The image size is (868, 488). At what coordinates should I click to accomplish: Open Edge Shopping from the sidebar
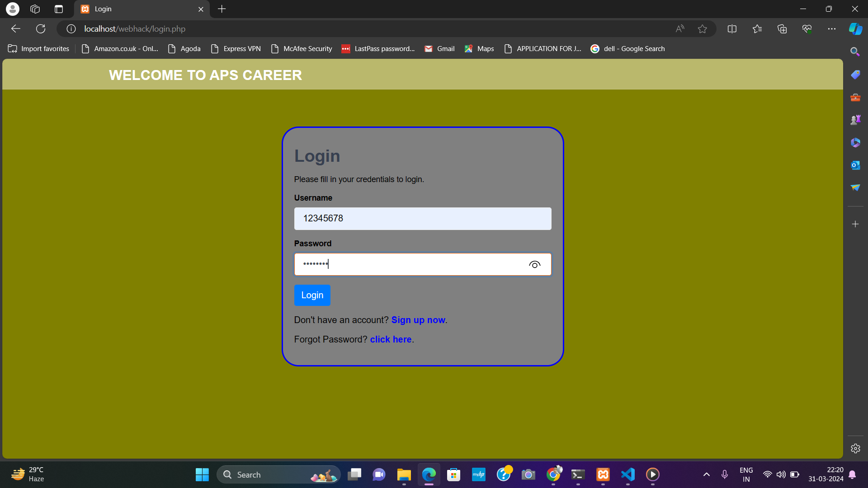[855, 74]
